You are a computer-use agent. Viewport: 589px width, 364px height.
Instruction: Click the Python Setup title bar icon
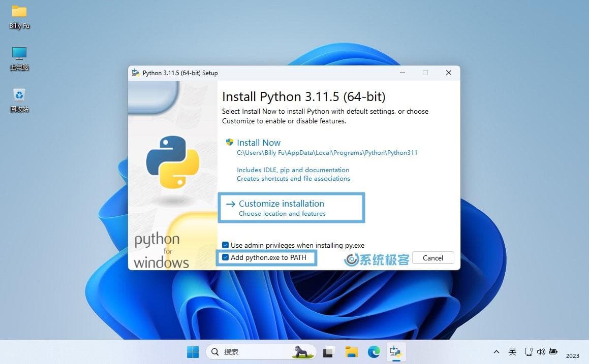[136, 73]
